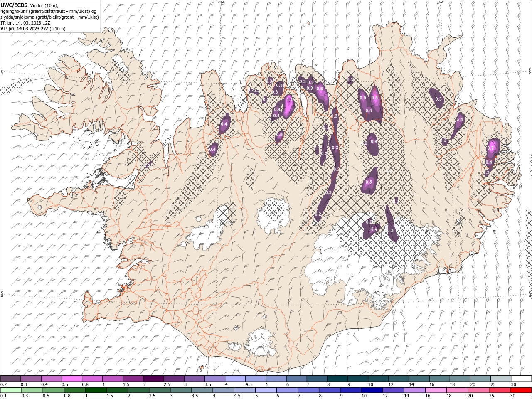Select the pink lower swatch between 18 and 20
This screenshot has width=532, height=399.
457,390
